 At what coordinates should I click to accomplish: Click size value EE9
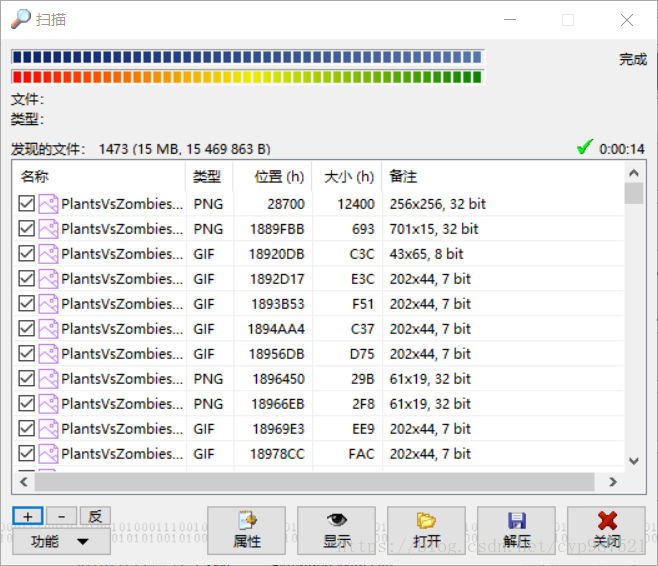363,429
